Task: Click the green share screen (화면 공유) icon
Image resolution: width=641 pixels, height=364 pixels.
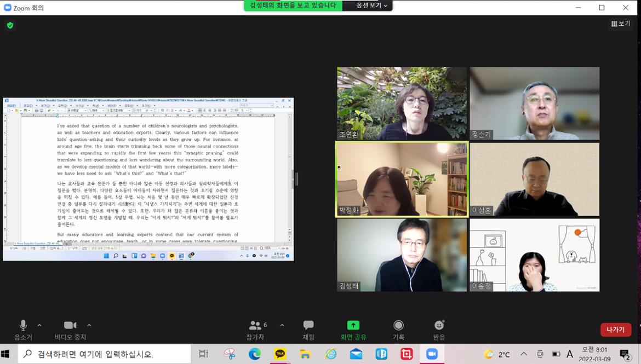Action: (x=353, y=325)
